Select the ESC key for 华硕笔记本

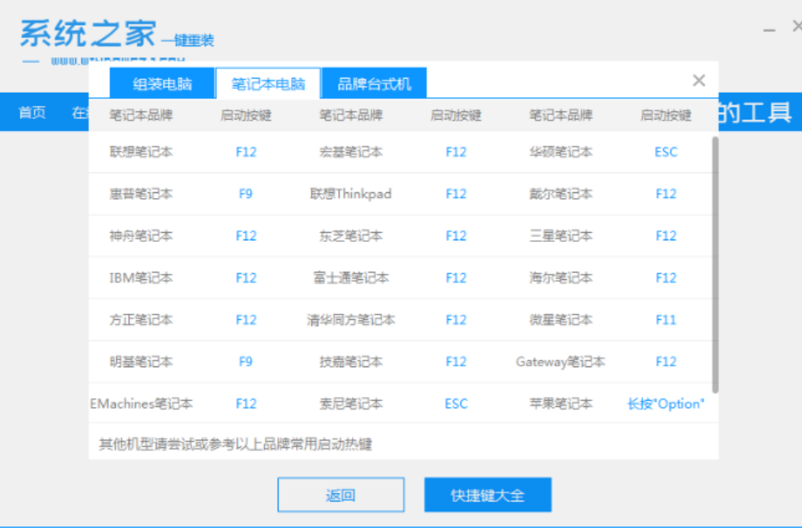[x=666, y=152]
